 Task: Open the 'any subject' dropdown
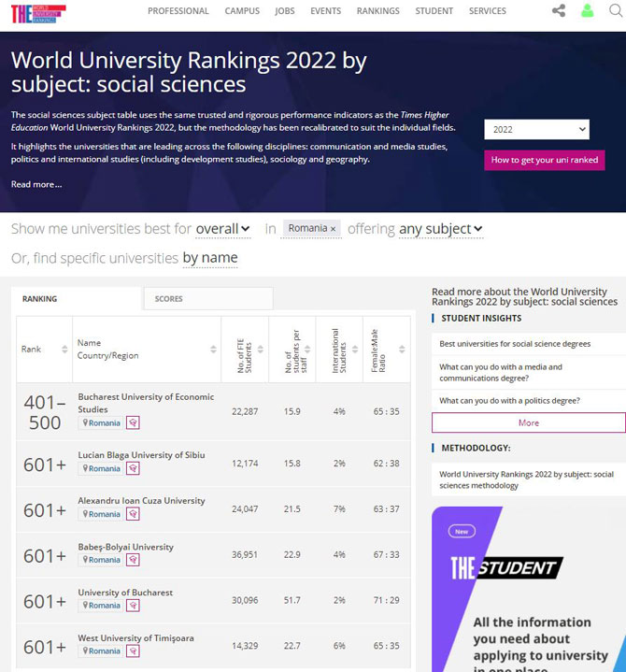(441, 229)
